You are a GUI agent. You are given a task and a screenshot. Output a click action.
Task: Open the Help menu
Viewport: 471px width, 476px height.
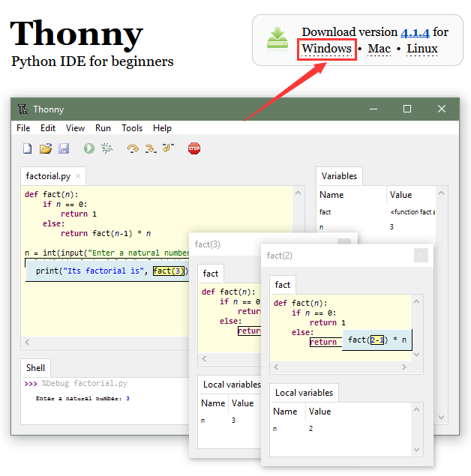coord(162,128)
